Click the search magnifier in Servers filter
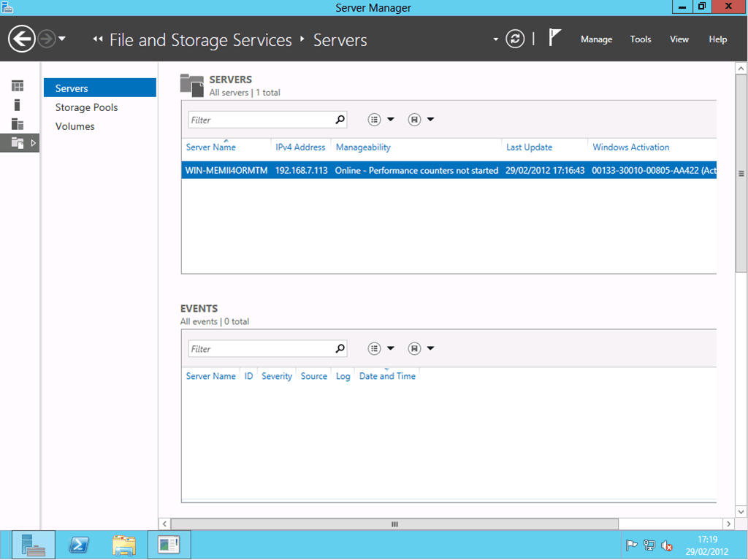The height and width of the screenshot is (560, 748). point(340,120)
